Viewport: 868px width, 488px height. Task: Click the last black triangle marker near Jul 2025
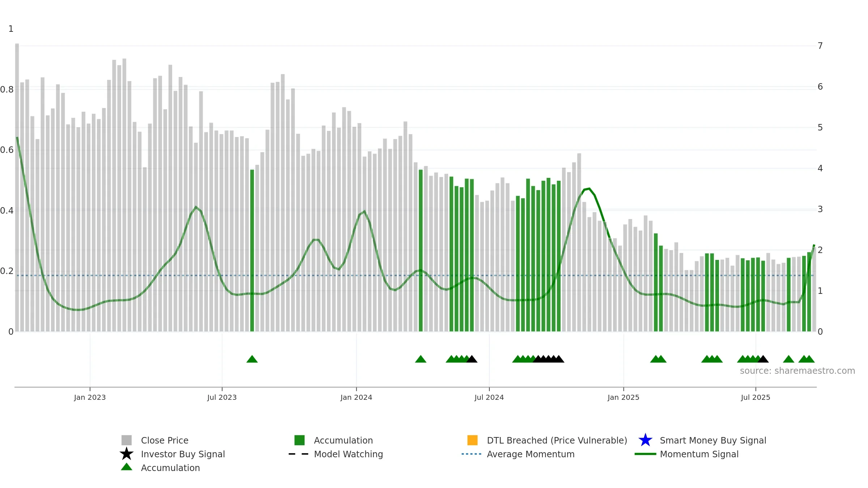(x=763, y=359)
